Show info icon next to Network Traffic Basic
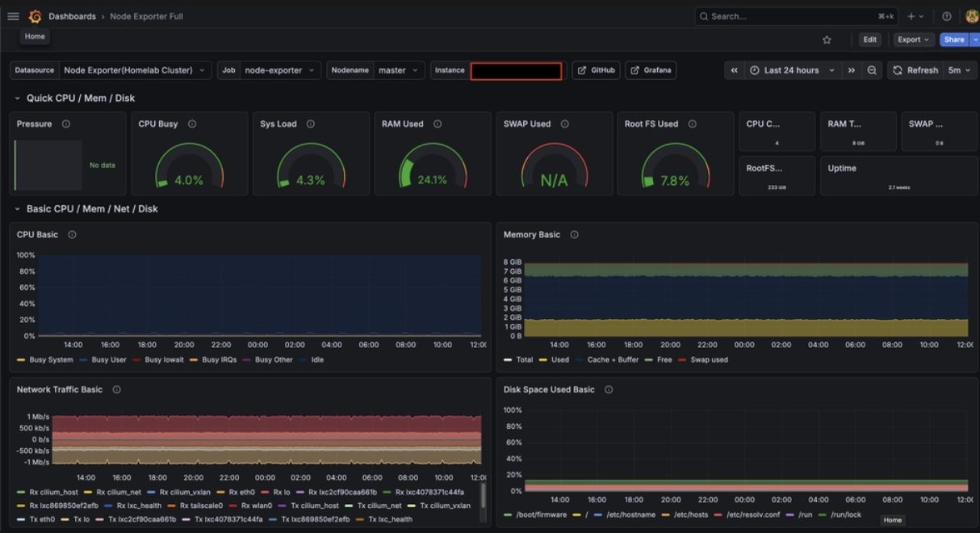 (x=117, y=390)
